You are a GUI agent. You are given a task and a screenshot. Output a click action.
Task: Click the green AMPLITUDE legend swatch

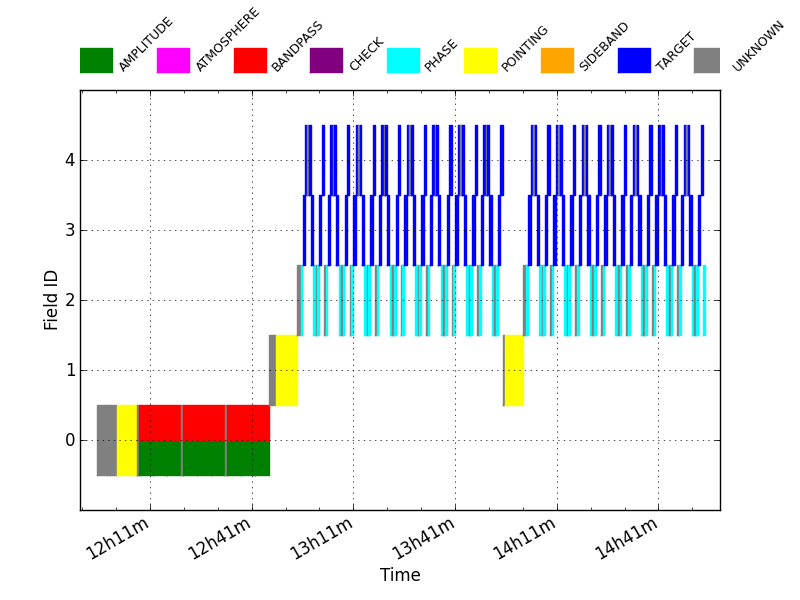click(x=96, y=60)
